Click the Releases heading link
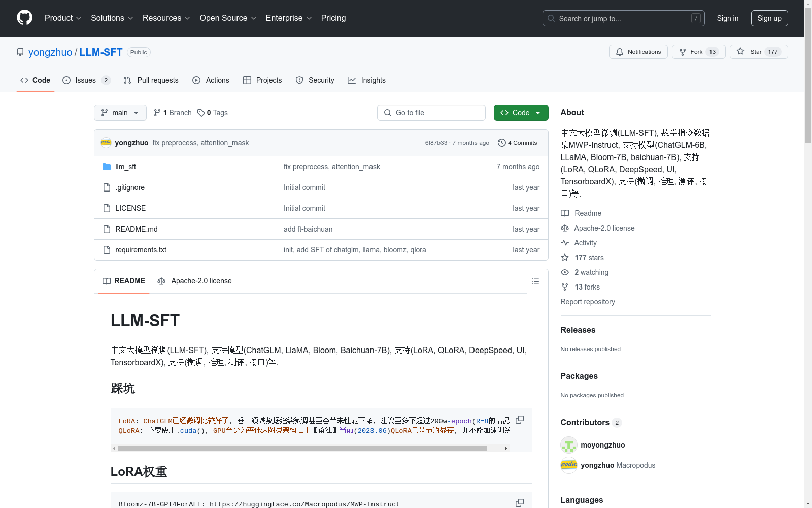This screenshot has height=508, width=812. point(578,330)
